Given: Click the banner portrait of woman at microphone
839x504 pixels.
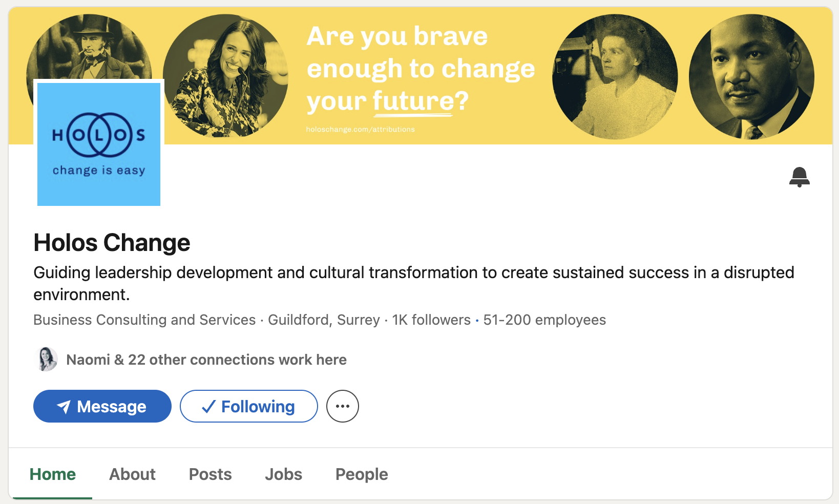Looking at the screenshot, I should [225, 76].
